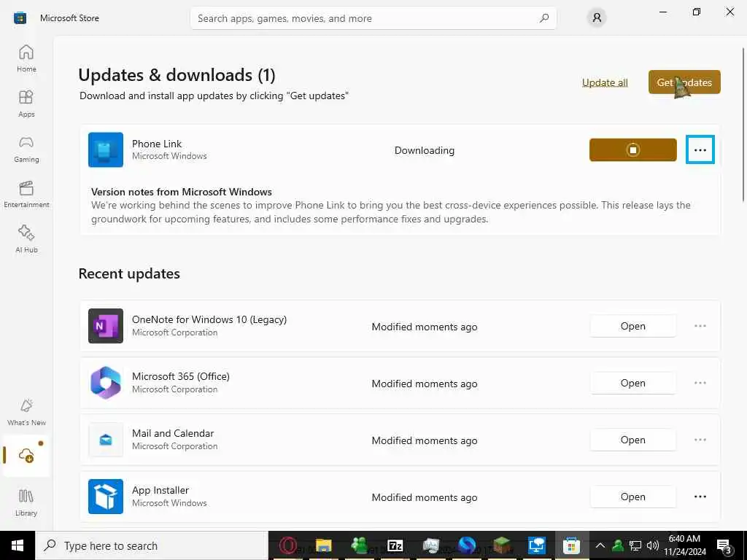Open Opera browser from taskbar
The width and height of the screenshot is (747, 560).
(287, 545)
